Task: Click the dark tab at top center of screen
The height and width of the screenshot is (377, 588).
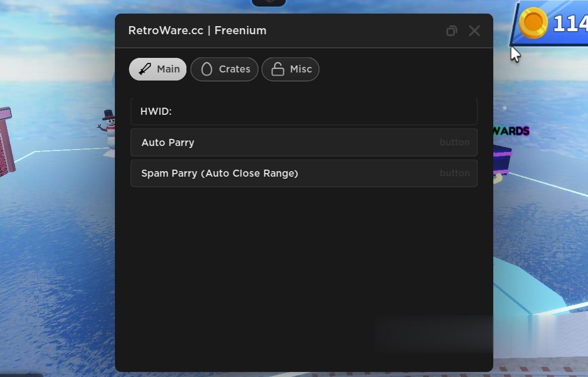Action: point(269,3)
